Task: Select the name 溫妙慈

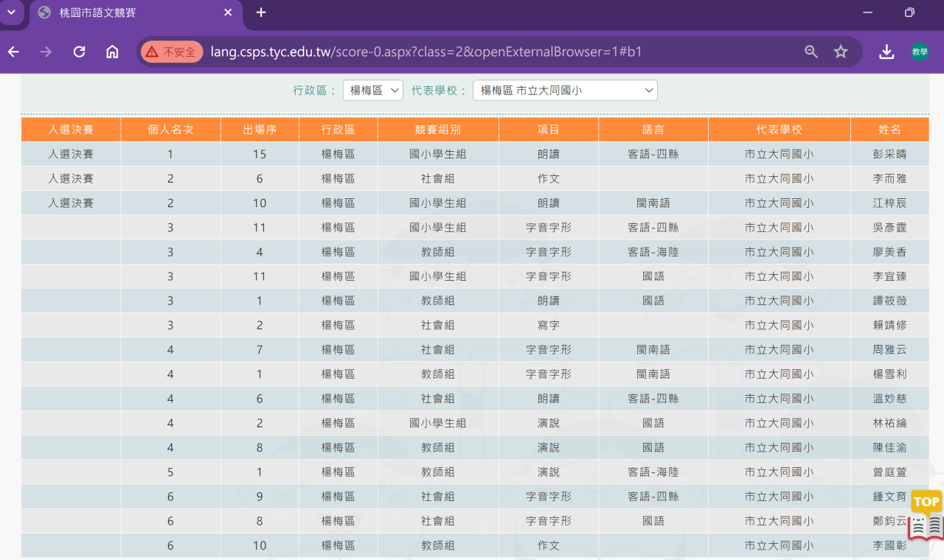Action: click(890, 399)
